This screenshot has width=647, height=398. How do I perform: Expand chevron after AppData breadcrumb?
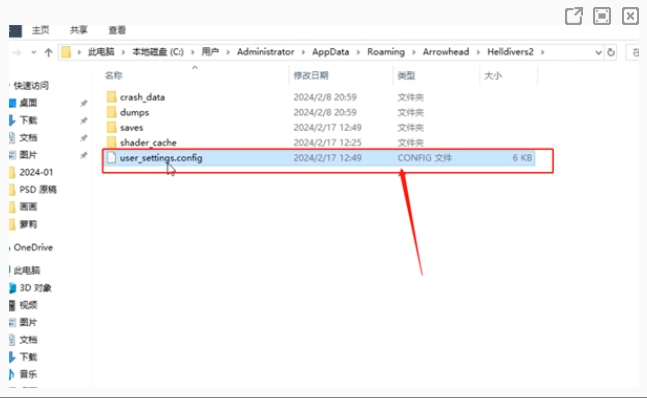tap(358, 52)
